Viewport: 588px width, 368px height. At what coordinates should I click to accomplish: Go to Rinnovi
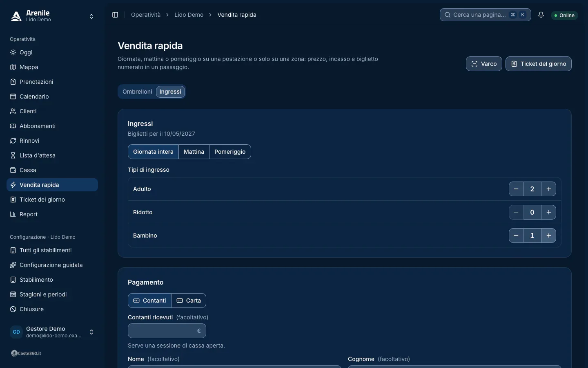pyautogui.click(x=52, y=141)
